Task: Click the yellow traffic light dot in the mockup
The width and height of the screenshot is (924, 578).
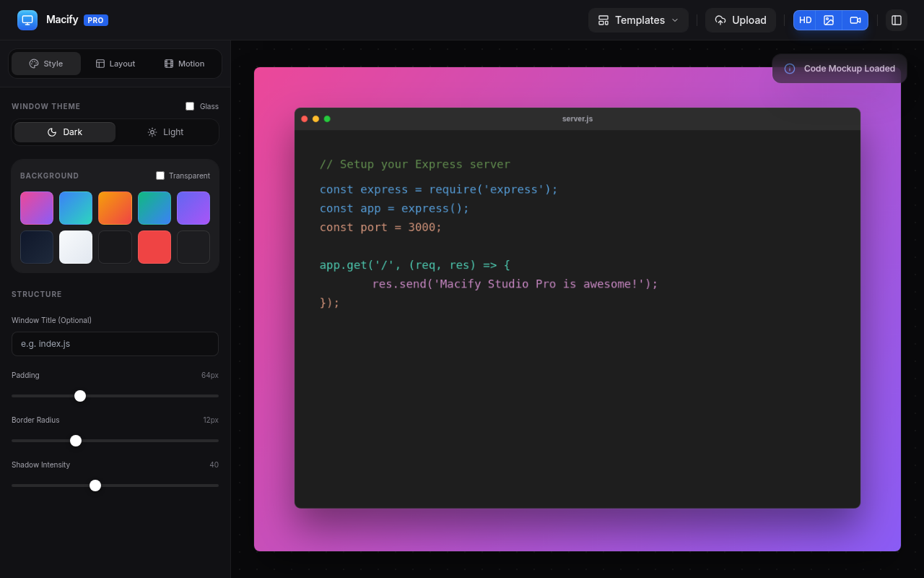Action: [315, 118]
